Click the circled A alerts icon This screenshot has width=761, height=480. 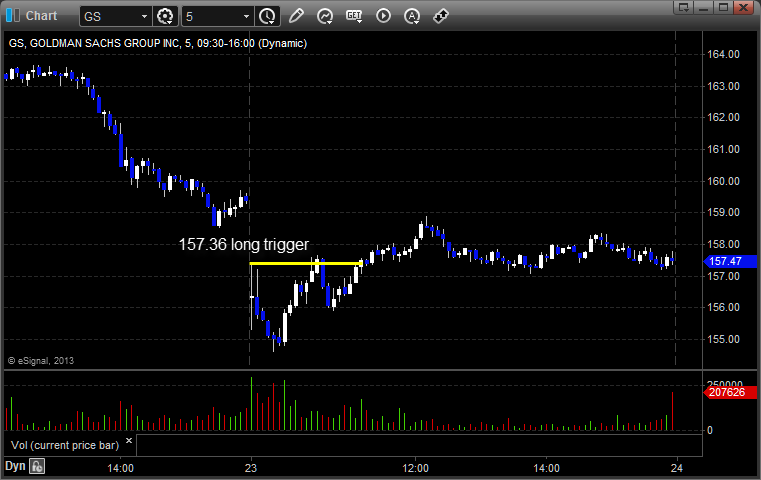click(412, 17)
